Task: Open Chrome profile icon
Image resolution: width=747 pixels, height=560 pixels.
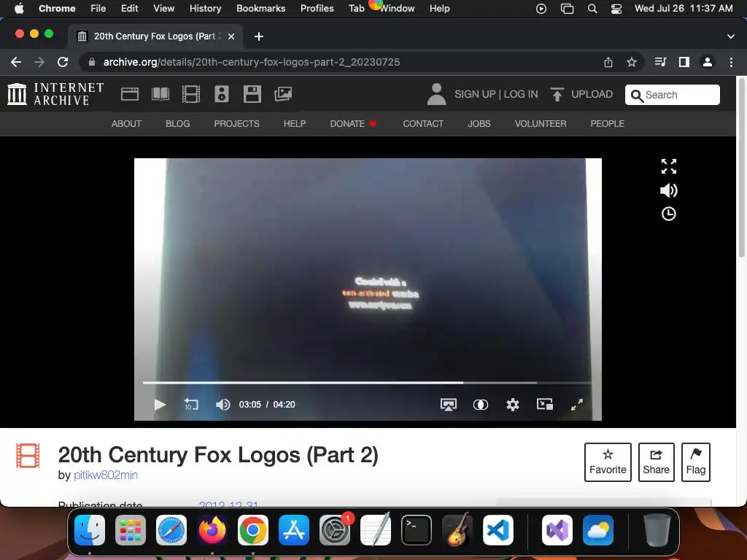Action: (708, 62)
